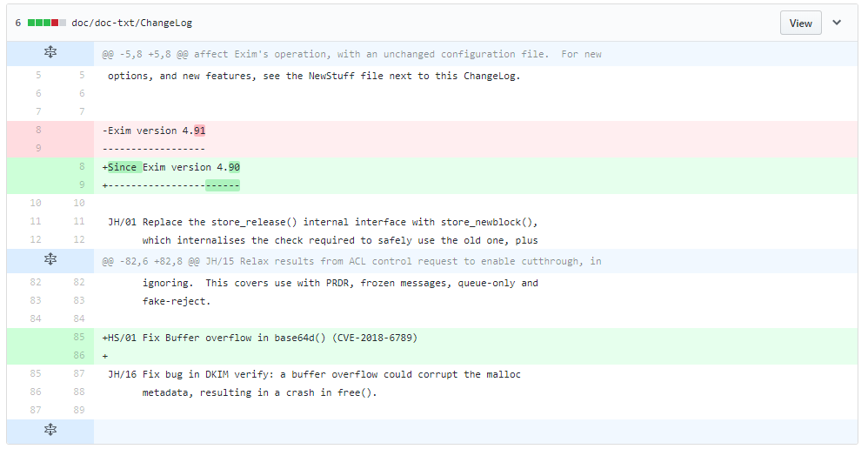Select deleted line number 8 in red row
Viewport: 868px width, 449px height.
[37, 131]
